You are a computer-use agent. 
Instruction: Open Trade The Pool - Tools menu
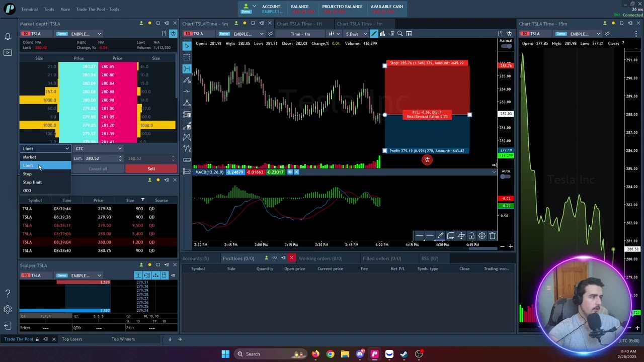[98, 9]
